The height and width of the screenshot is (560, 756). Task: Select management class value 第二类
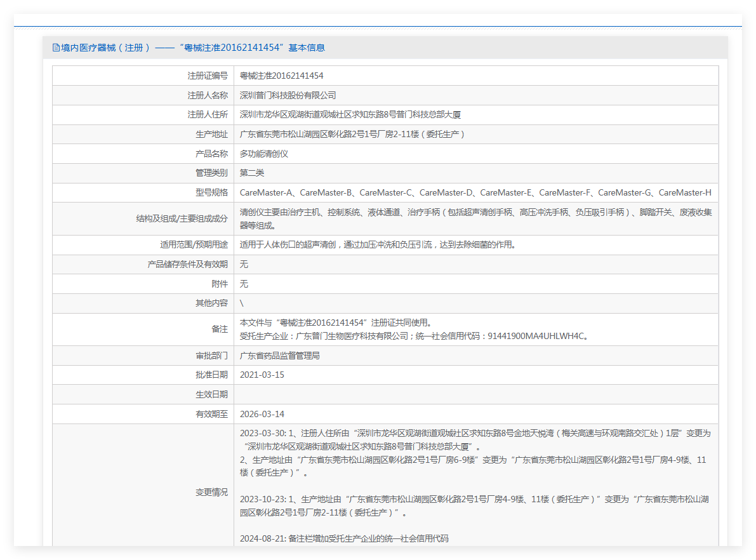click(251, 173)
